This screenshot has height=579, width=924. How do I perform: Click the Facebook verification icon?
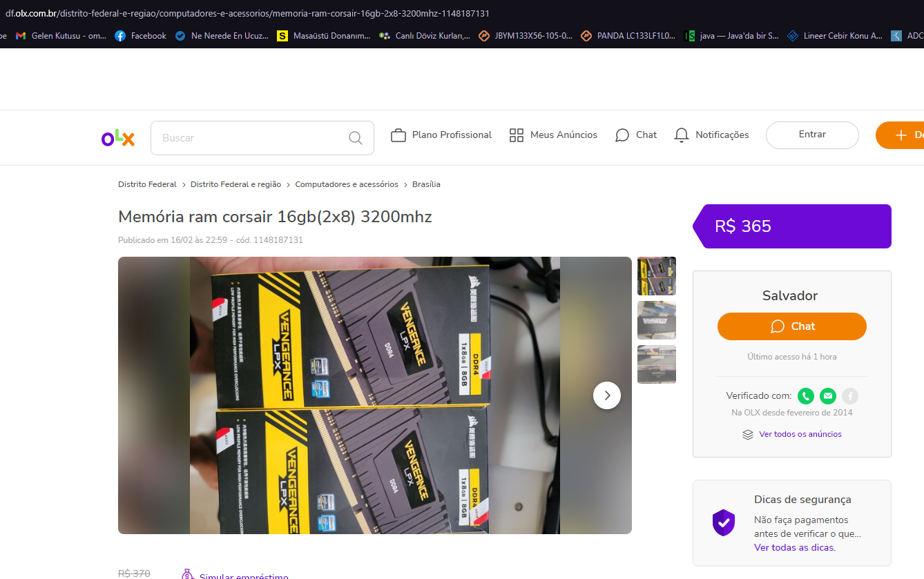pyautogui.click(x=850, y=396)
